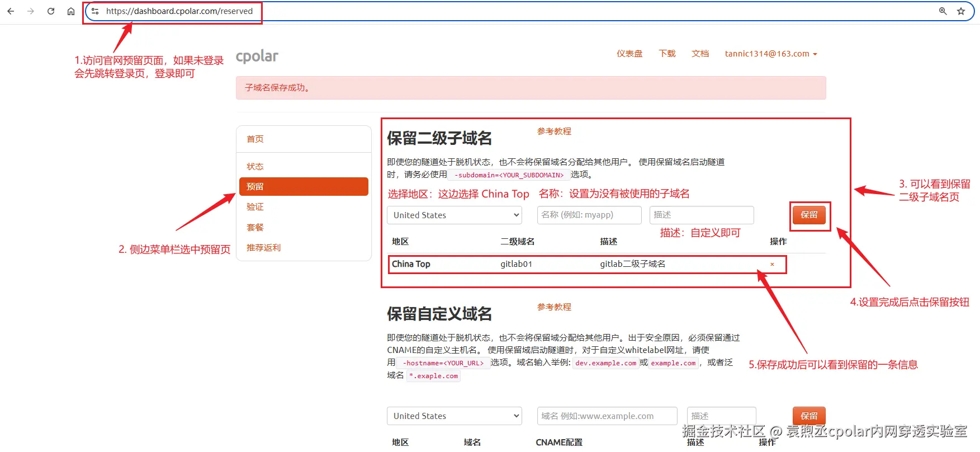Go forward in browser history
This screenshot has width=980, height=452.
click(x=31, y=11)
